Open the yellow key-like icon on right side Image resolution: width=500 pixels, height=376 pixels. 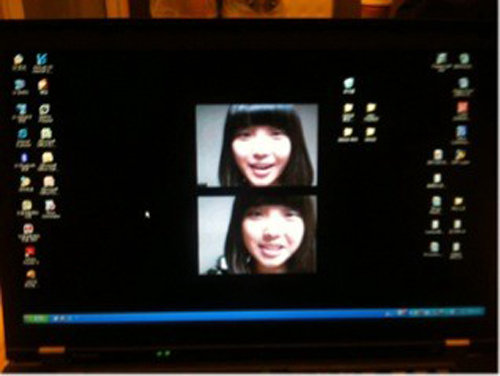(x=460, y=155)
